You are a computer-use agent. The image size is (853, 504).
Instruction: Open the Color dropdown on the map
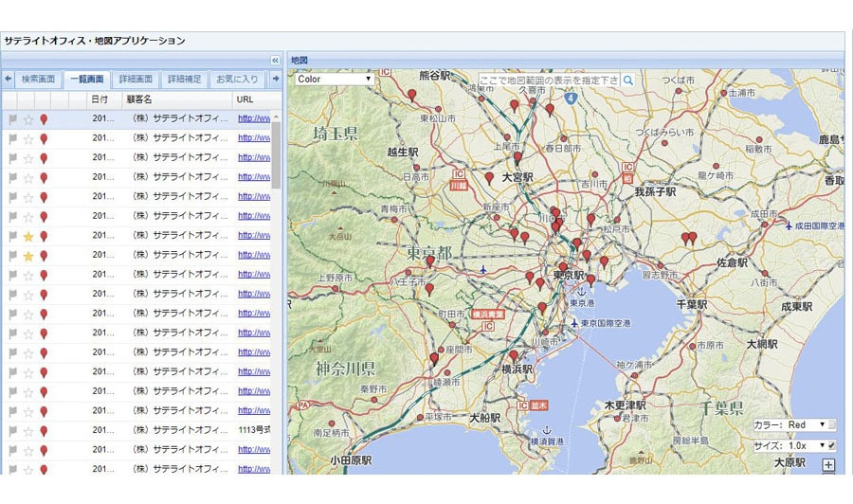tap(335, 80)
